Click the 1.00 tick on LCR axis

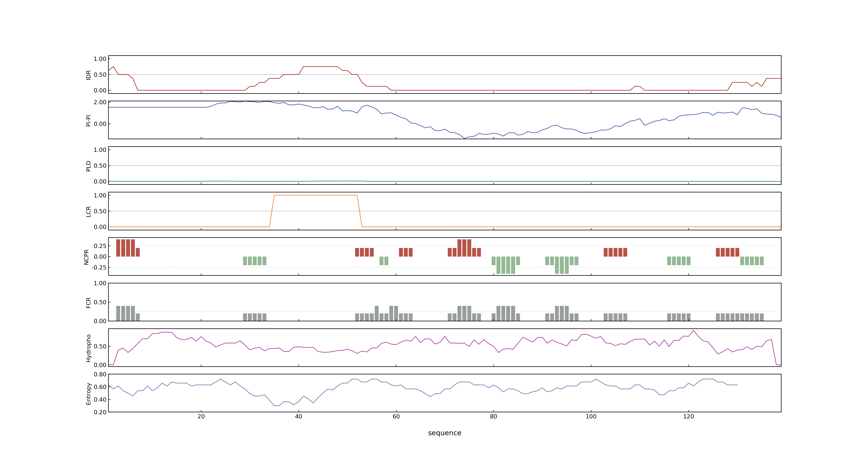point(100,195)
